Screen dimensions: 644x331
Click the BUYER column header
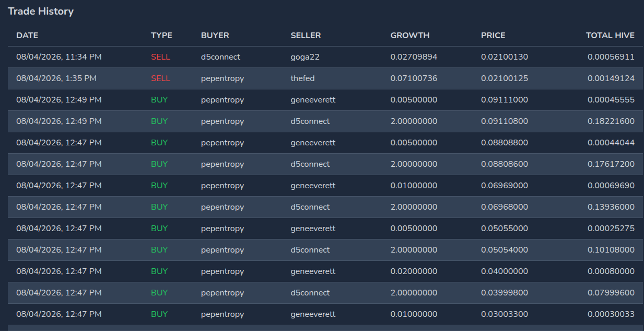(215, 36)
